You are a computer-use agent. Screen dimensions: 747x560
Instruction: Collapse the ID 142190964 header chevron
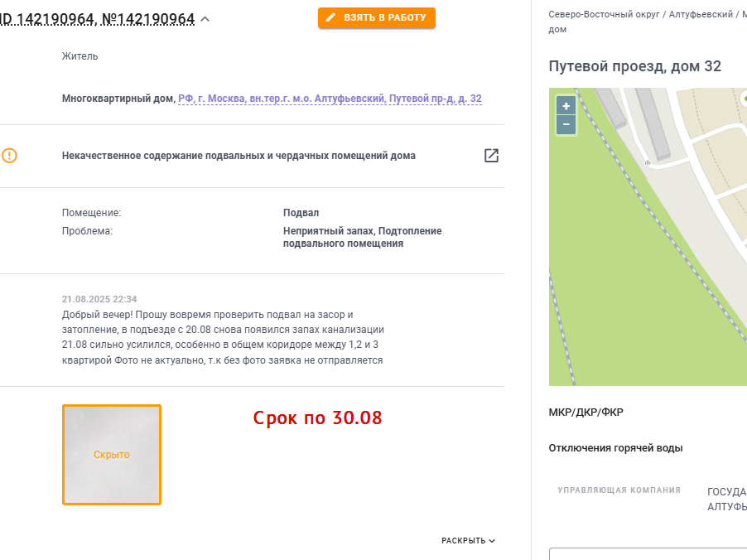click(x=205, y=19)
